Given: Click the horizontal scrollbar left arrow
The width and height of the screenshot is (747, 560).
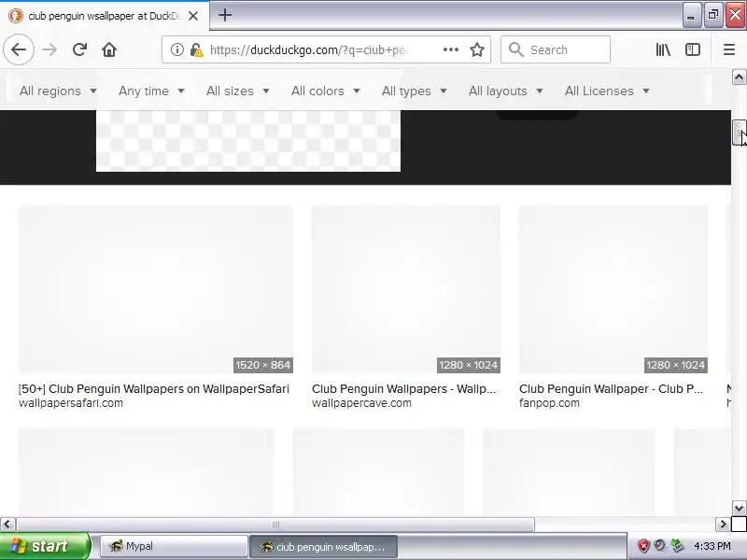Looking at the screenshot, I should (7, 525).
